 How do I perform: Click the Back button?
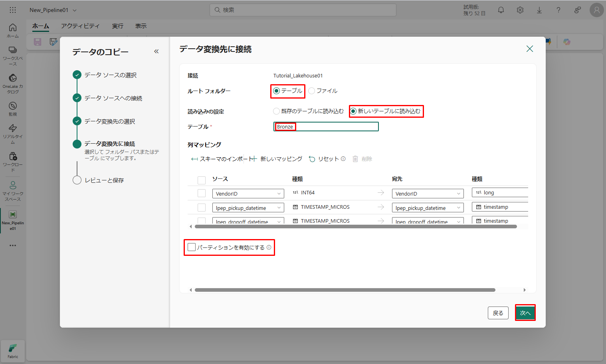coord(498,313)
